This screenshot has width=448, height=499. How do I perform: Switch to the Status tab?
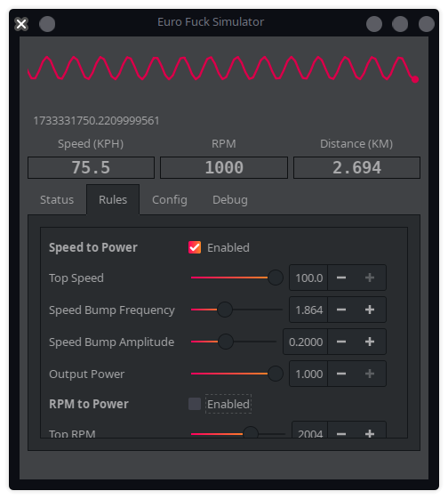pyautogui.click(x=57, y=200)
